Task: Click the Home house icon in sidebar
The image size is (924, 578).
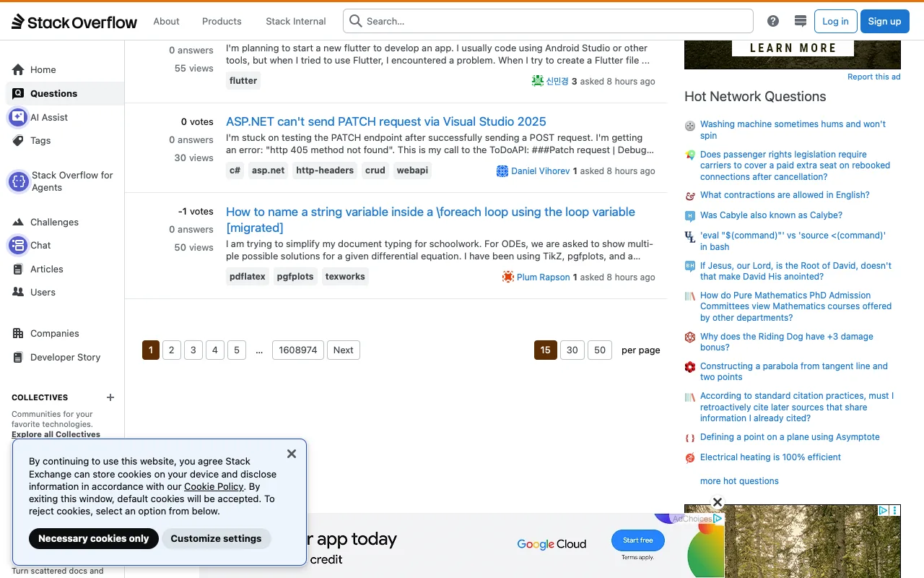Action: 18,69
